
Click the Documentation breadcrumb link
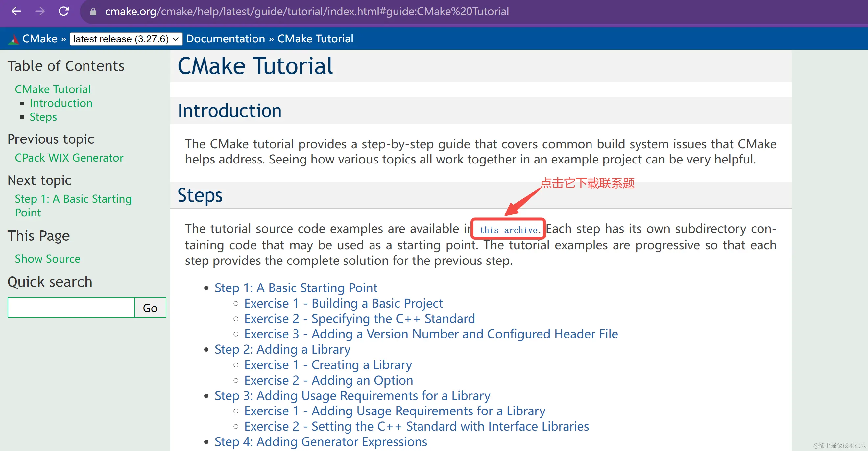226,39
